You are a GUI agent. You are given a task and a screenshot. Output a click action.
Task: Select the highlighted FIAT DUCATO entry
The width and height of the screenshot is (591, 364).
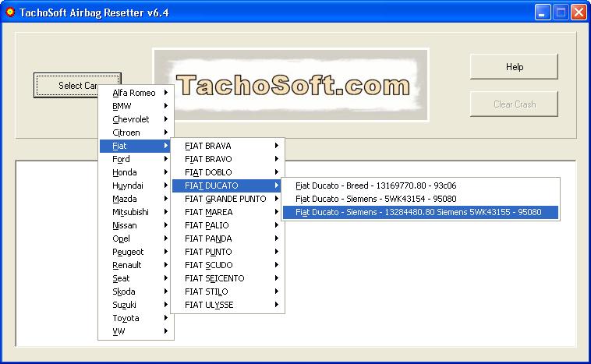[228, 186]
